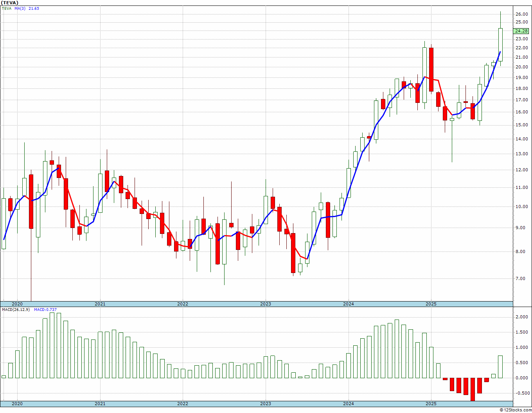Click the MACD(26,12,9) indicator label

(16, 310)
